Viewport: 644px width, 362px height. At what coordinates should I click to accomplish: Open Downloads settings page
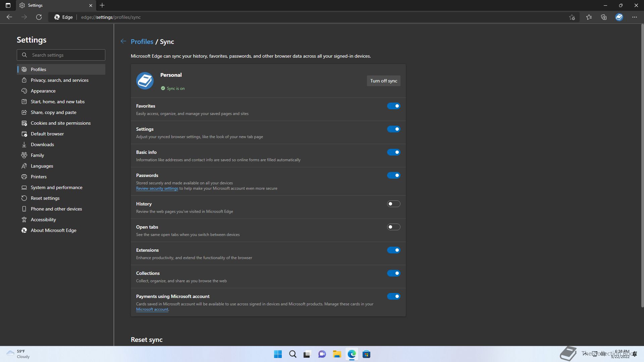[x=61, y=144]
